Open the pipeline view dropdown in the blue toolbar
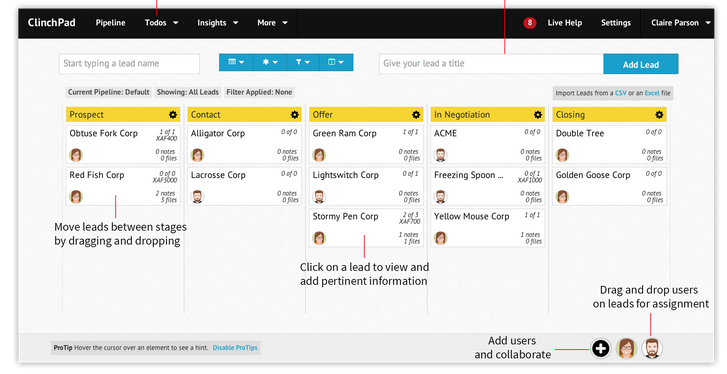Image resolution: width=727 pixels, height=374 pixels. click(x=236, y=62)
